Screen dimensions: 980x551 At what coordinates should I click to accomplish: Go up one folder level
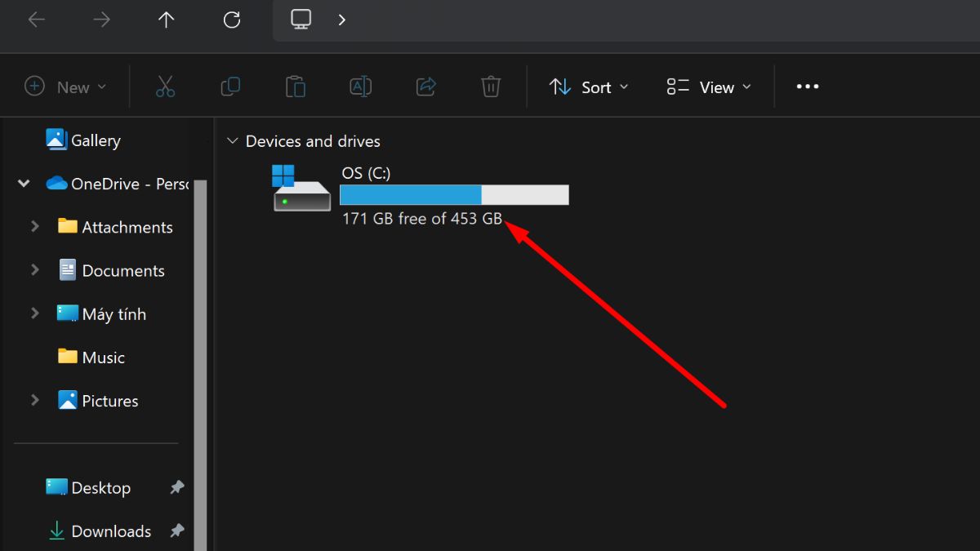tap(167, 20)
